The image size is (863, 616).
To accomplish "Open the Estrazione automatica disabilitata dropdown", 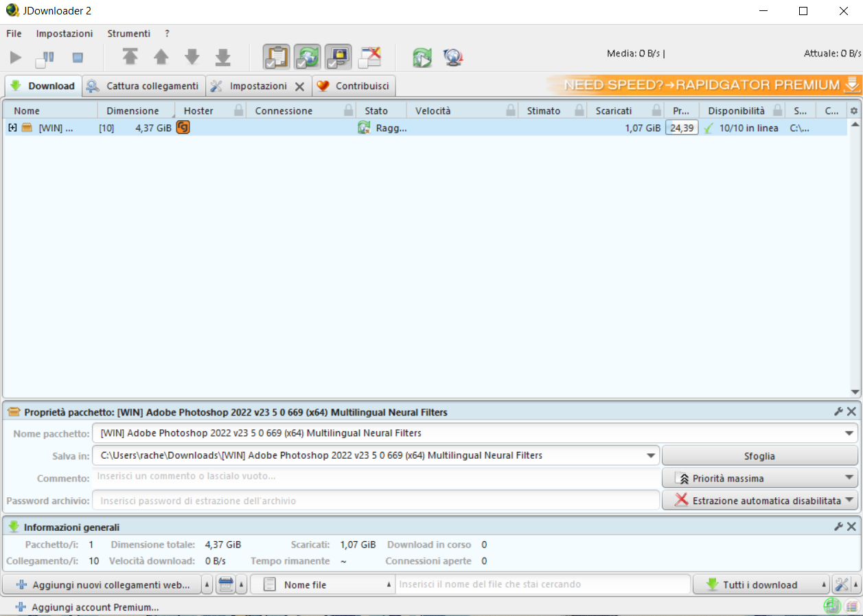I will tap(759, 501).
